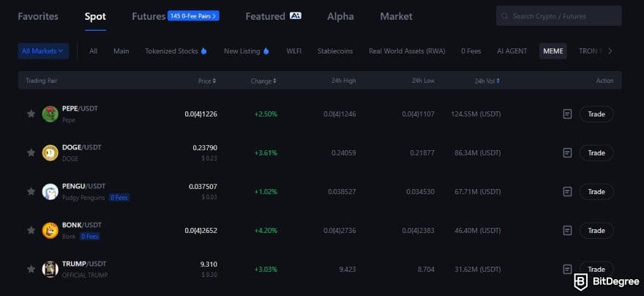Click the search magnifier icon

505,16
